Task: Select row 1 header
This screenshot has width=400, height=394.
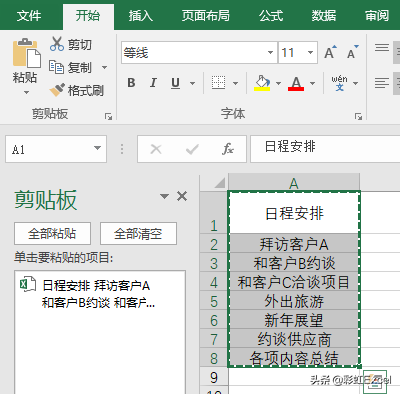Action: tap(214, 212)
